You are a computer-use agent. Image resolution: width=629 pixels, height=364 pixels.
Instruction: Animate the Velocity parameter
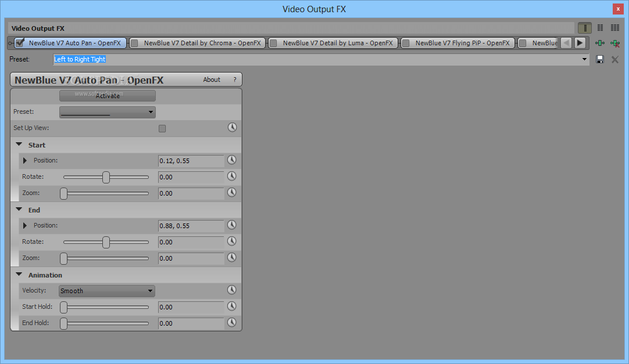point(232,290)
